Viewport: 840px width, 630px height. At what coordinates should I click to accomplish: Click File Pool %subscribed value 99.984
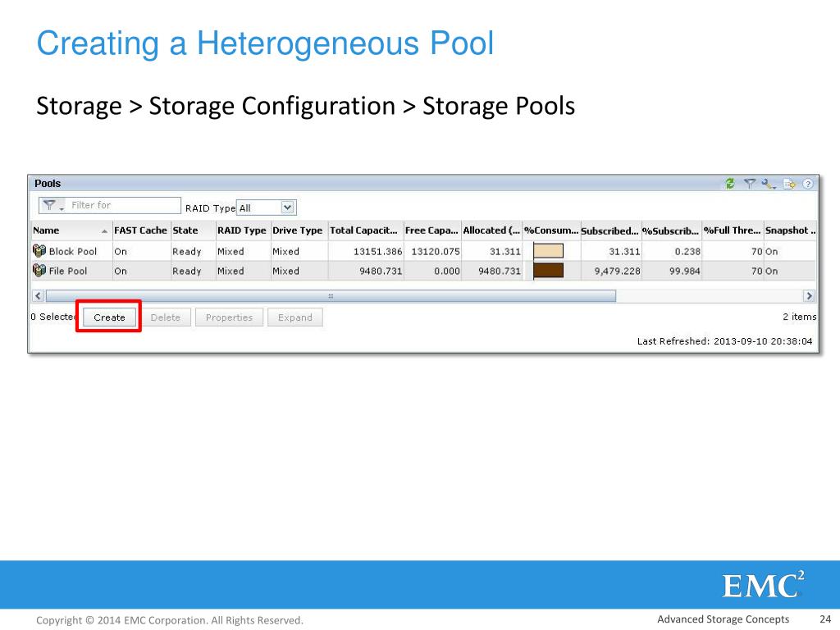coord(685,271)
